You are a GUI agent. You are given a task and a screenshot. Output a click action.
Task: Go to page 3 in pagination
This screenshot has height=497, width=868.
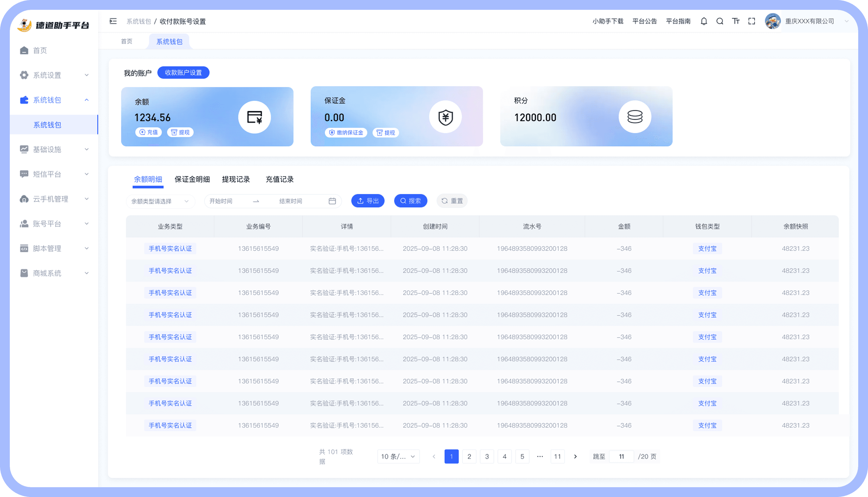pos(487,456)
